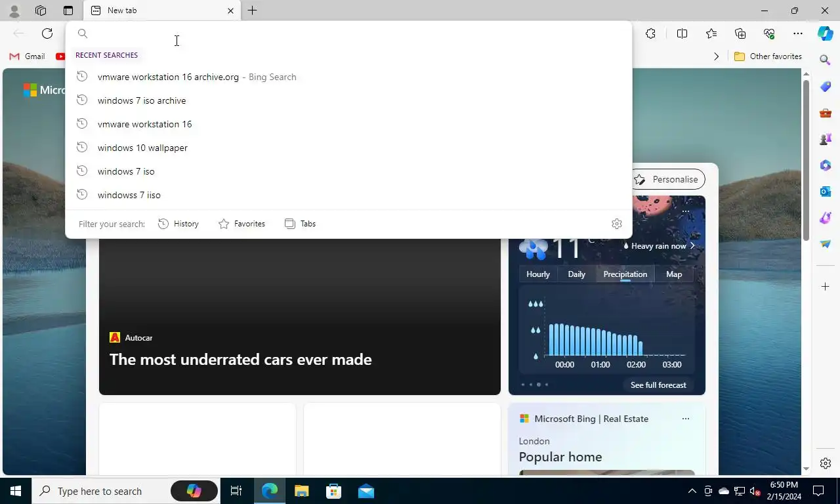
Task: Switch weather card to Hourly tab
Action: (x=538, y=274)
